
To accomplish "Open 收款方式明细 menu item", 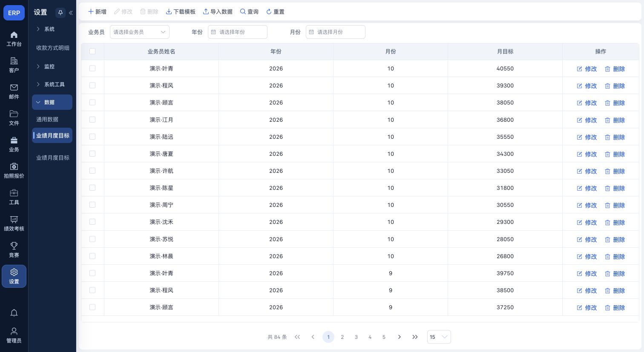I will click(x=53, y=48).
